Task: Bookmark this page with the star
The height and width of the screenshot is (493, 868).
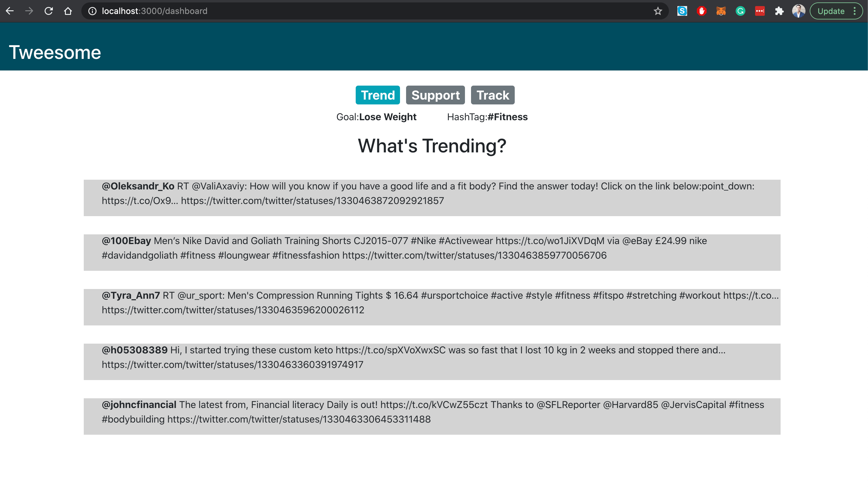Action: [657, 11]
